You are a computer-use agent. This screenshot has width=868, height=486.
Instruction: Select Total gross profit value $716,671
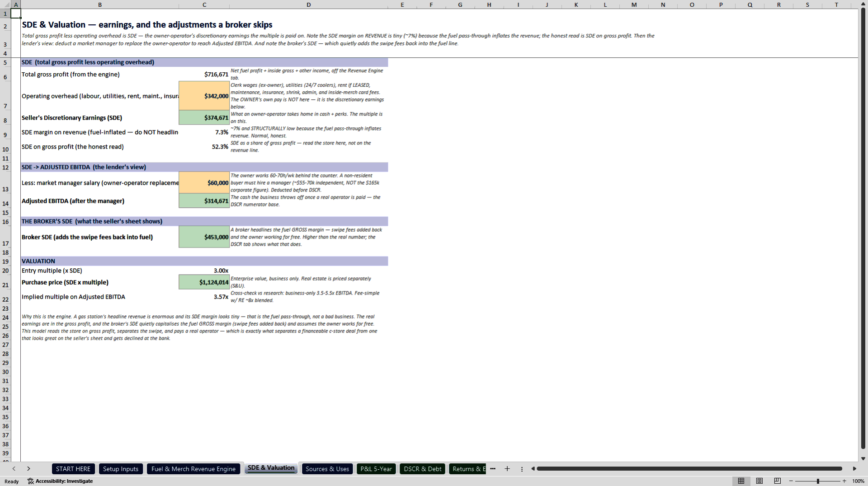(204, 74)
